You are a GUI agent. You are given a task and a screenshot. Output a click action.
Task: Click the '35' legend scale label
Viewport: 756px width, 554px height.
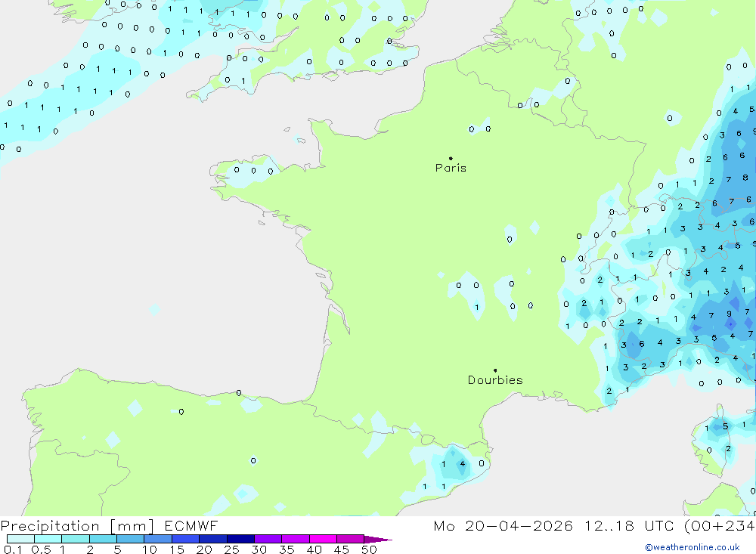(287, 549)
